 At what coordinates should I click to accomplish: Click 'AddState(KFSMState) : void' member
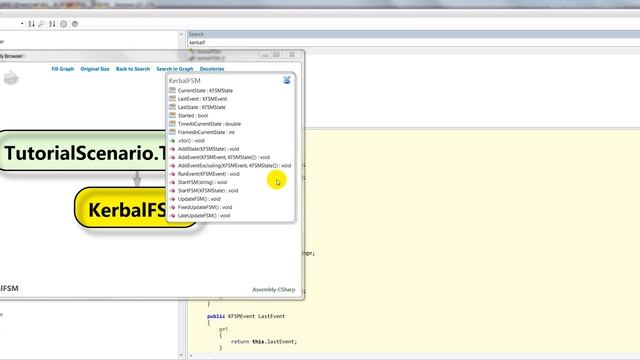click(x=209, y=149)
